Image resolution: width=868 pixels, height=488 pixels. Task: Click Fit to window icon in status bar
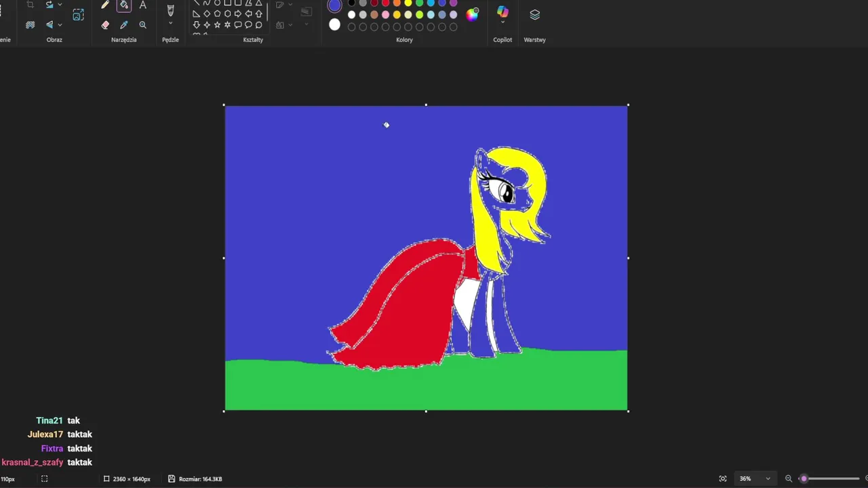click(x=723, y=479)
